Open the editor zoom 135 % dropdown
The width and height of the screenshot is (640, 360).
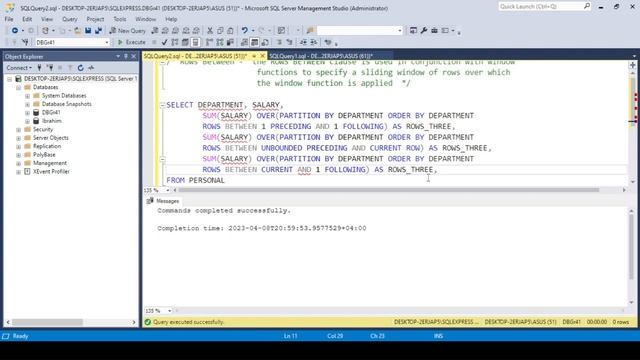point(167,190)
